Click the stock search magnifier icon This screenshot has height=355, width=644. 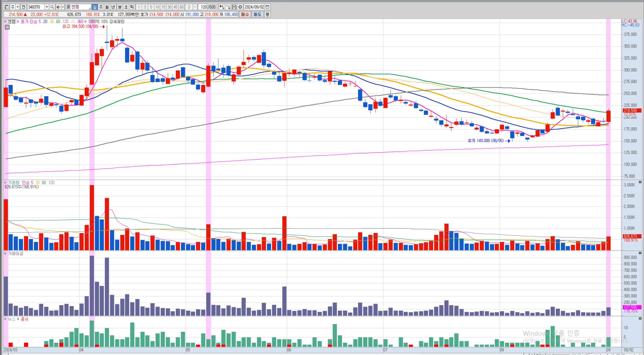pos(52,7)
